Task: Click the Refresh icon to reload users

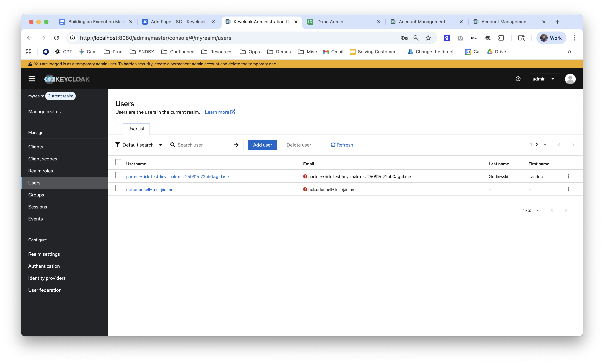Action: (x=333, y=145)
